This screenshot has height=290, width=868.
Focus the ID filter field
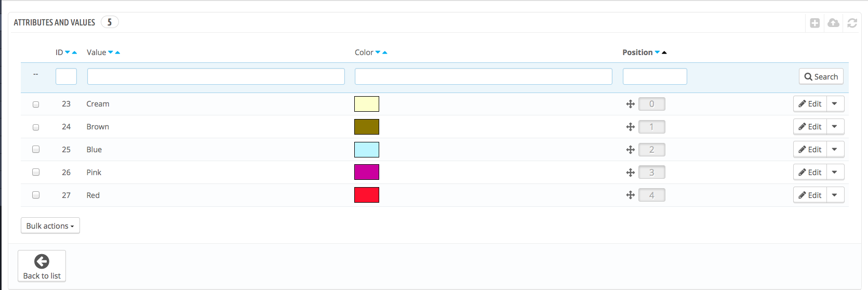coord(66,76)
